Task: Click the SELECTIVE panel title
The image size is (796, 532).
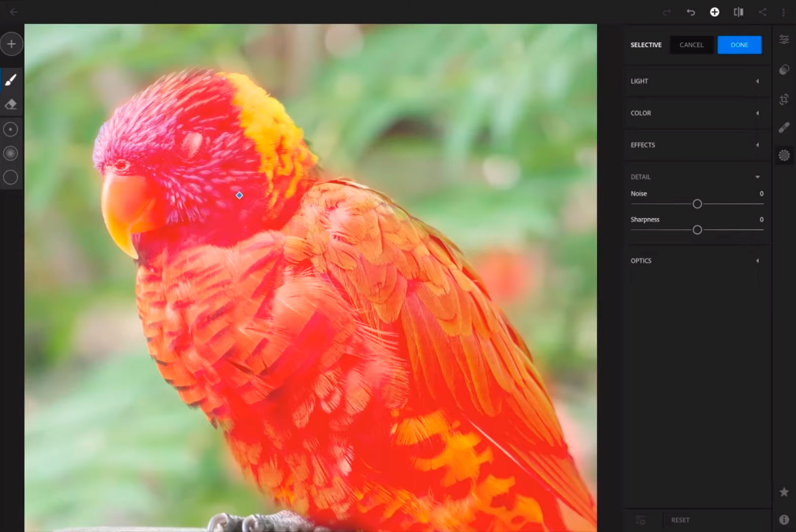Action: pyautogui.click(x=646, y=45)
